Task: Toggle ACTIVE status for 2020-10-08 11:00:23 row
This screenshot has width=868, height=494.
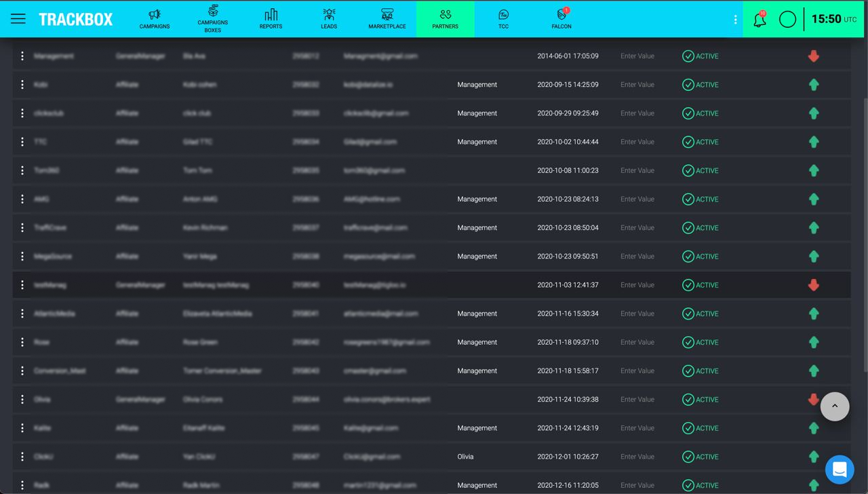Action: [701, 170]
